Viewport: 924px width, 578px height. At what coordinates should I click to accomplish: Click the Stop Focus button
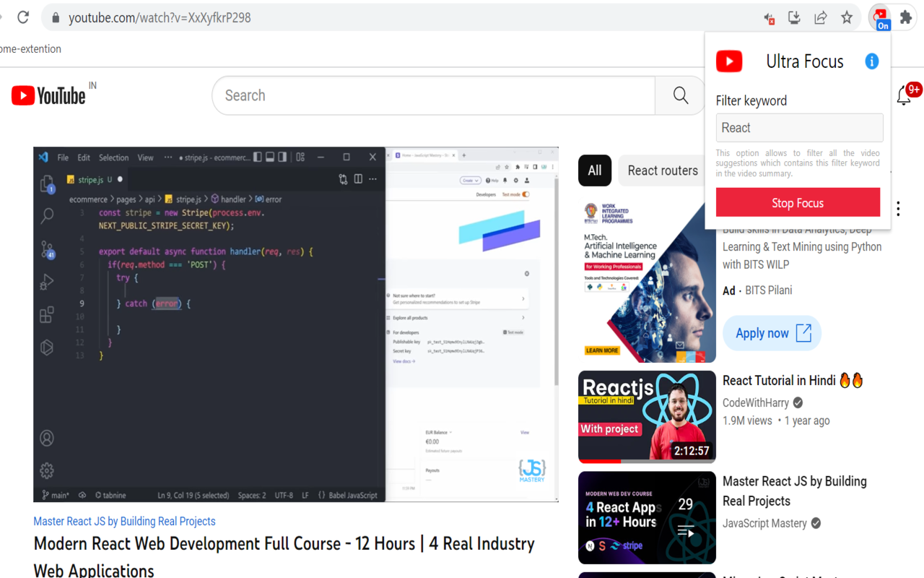(x=798, y=202)
